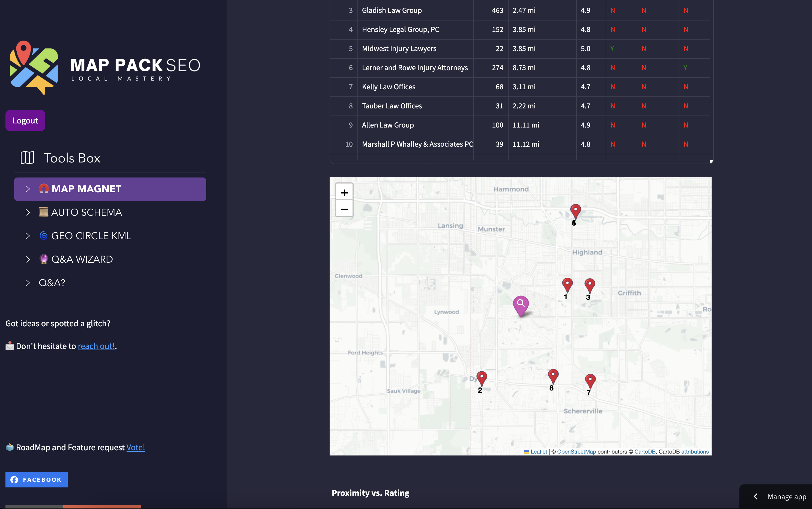Click the ballot box icon near RoadMap

(10, 447)
